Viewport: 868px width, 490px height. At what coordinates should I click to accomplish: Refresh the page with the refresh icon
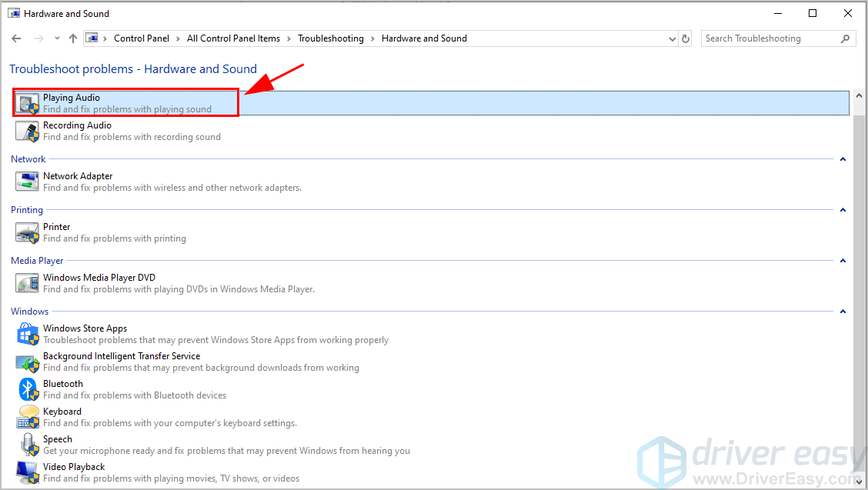pyautogui.click(x=685, y=38)
